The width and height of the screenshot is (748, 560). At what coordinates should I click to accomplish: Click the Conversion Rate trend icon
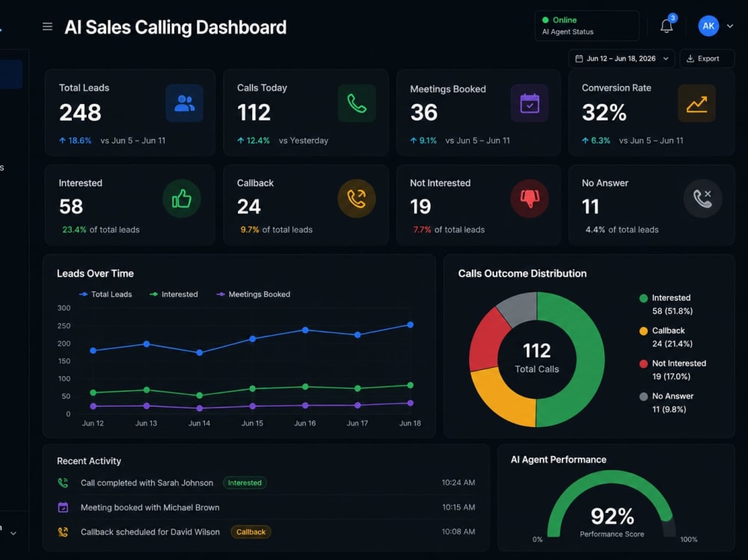click(x=696, y=103)
